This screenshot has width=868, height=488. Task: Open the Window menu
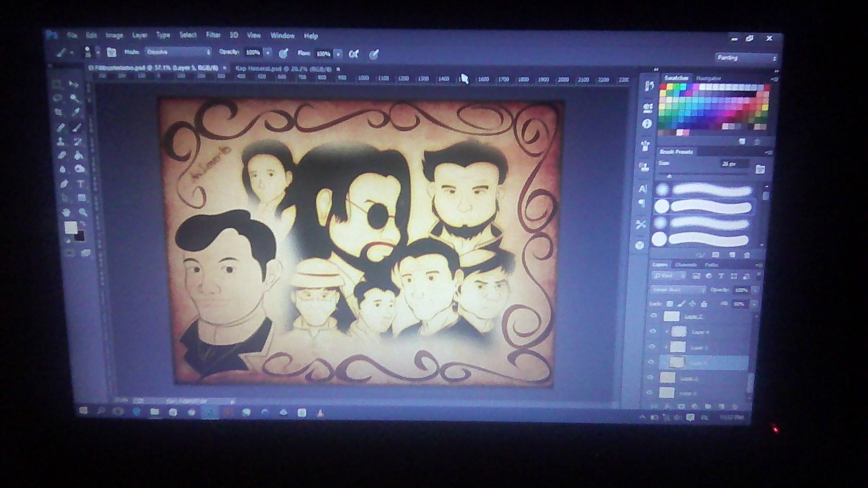tap(282, 36)
